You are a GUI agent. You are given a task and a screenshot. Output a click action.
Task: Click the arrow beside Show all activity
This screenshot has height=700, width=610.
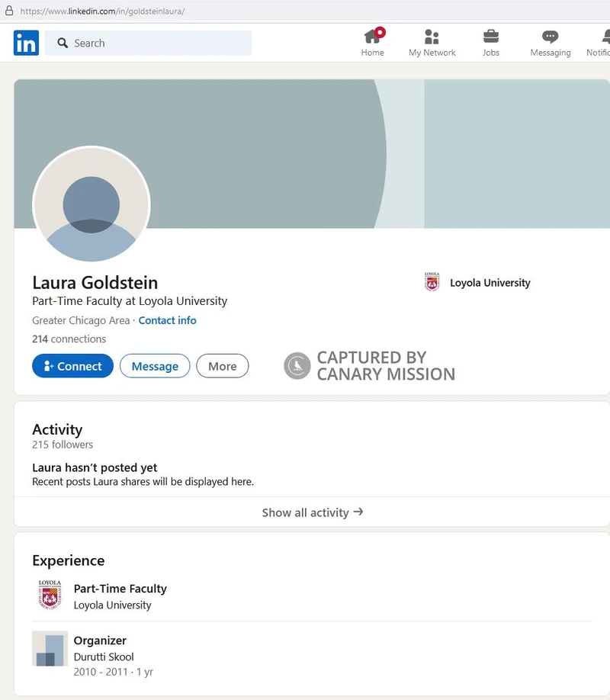pyautogui.click(x=358, y=512)
